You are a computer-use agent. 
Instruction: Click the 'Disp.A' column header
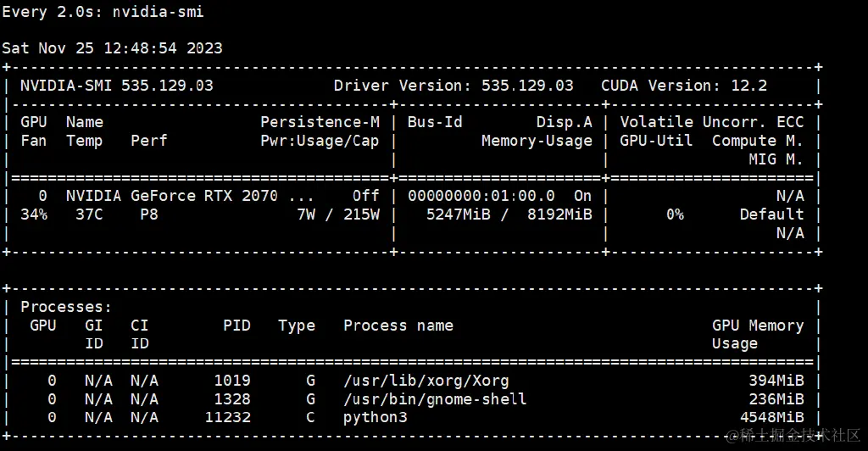tap(564, 122)
